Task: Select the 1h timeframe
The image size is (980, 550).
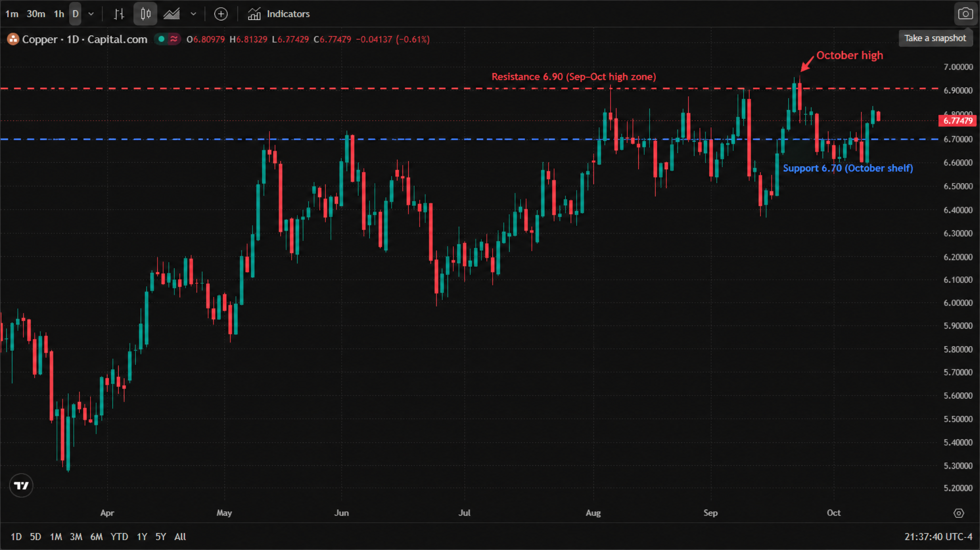Action: point(59,14)
